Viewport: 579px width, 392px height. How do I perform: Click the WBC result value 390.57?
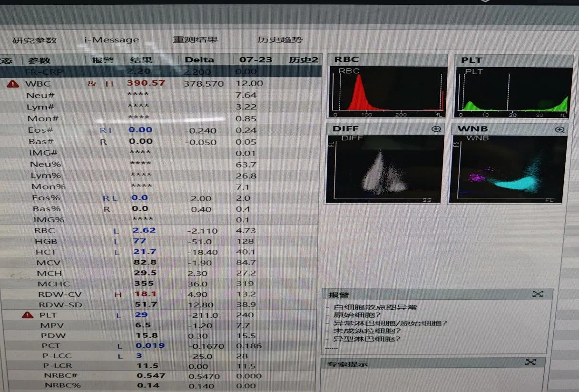tap(146, 83)
